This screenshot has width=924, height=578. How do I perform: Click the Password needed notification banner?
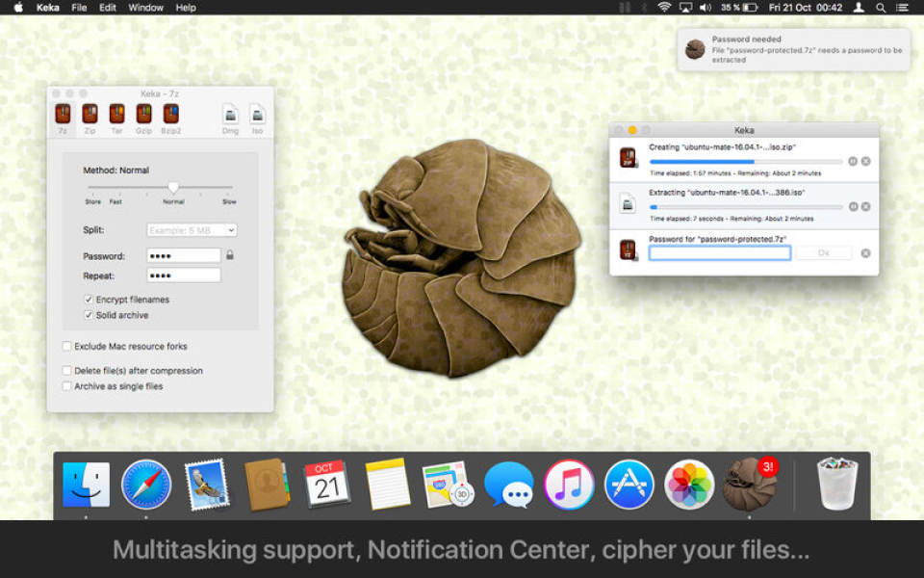tap(794, 49)
